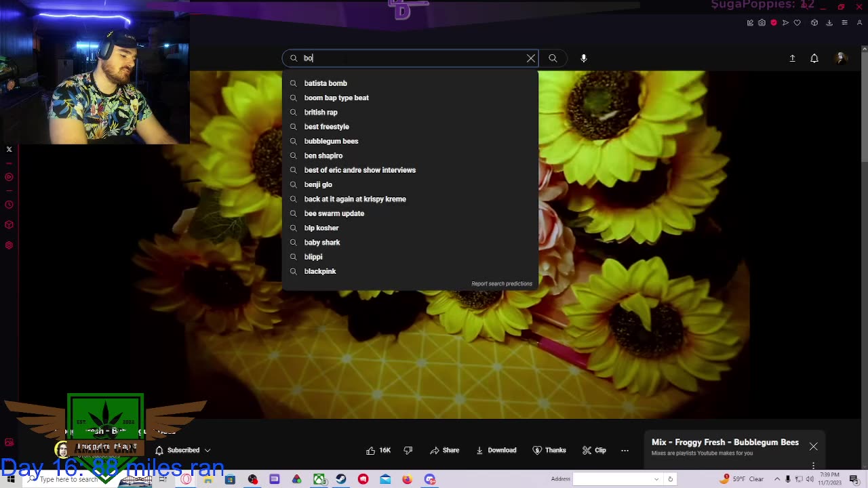The image size is (868, 488).
Task: Clear the YouTube search box text
Action: pos(531,58)
